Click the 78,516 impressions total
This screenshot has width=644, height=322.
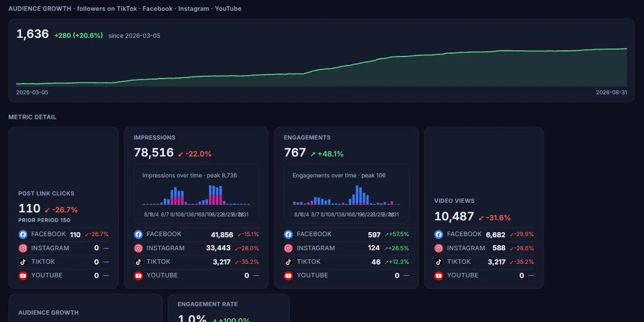(x=154, y=152)
